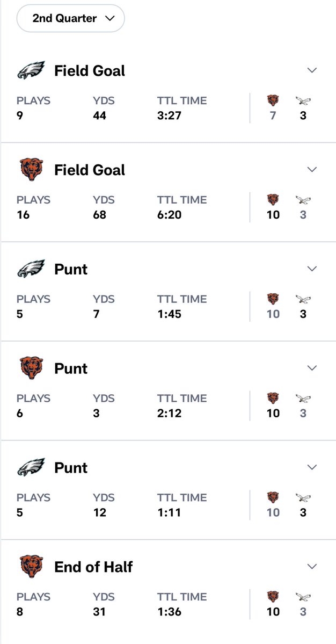336x644 pixels.
Task: Click Eagles logo on the 7-yard Punt drive
Action: [31, 269]
